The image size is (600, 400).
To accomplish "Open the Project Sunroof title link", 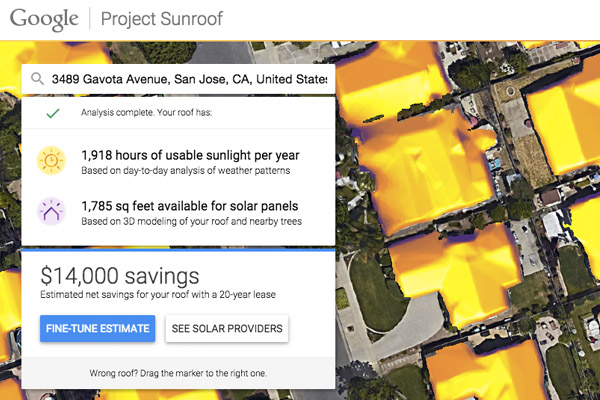I will (161, 19).
